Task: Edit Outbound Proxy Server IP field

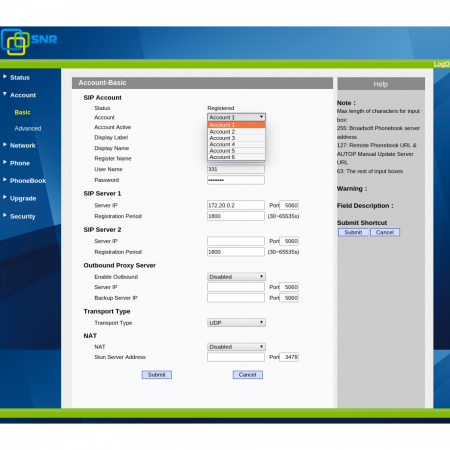Action: [236, 287]
